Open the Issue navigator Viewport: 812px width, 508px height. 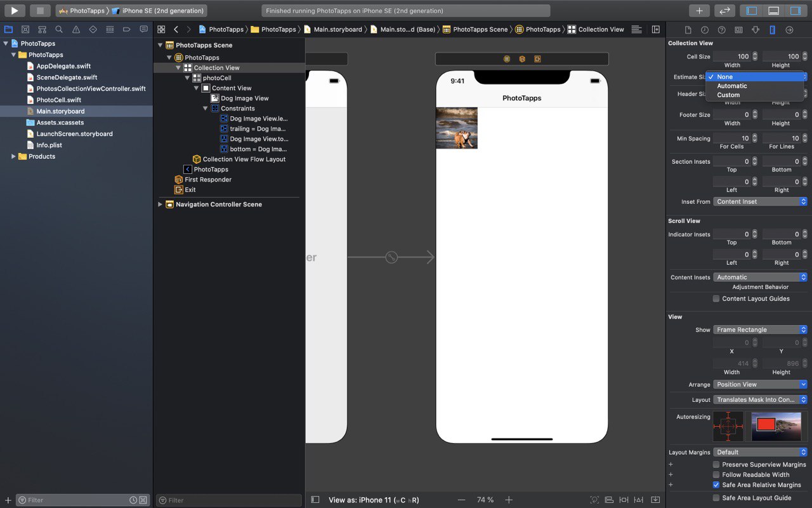pyautogui.click(x=76, y=29)
